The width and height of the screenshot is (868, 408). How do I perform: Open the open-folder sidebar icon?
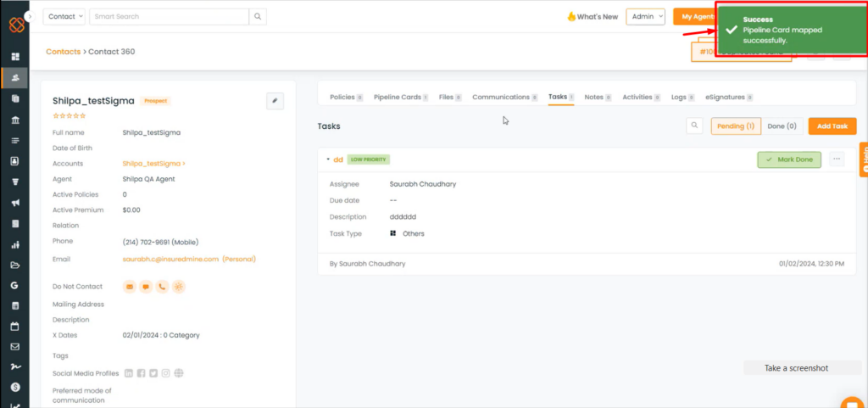[15, 265]
